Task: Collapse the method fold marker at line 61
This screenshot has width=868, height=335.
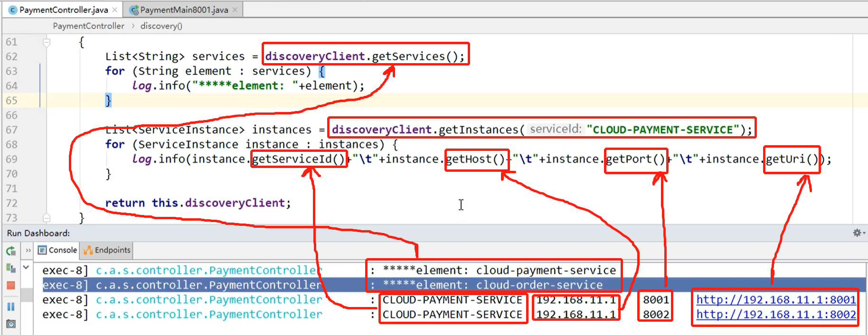Action: [47, 42]
